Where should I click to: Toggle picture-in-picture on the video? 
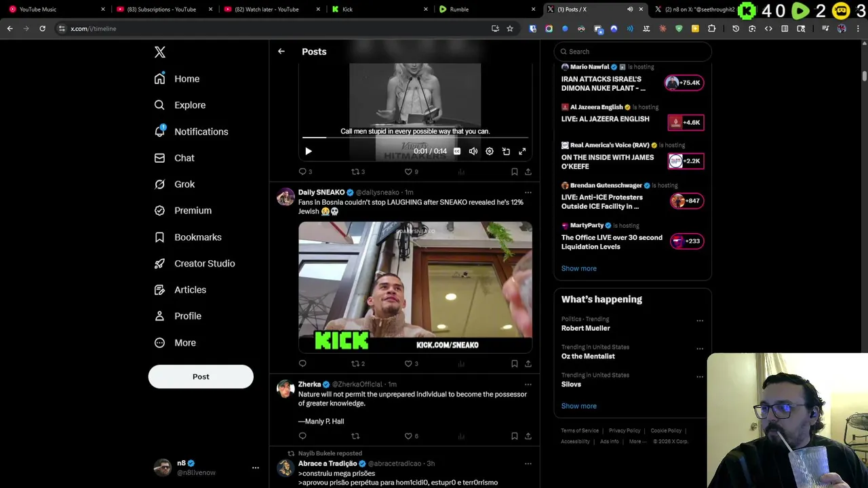[x=506, y=151]
